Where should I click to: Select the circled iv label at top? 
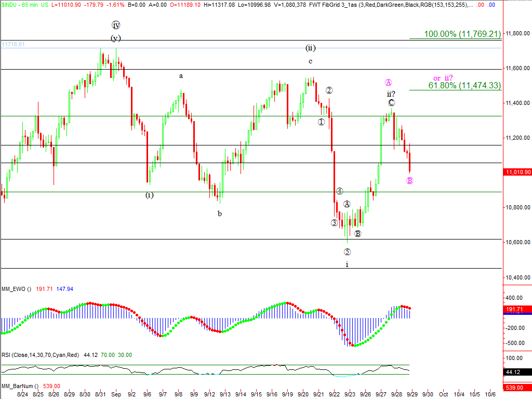[x=116, y=25]
